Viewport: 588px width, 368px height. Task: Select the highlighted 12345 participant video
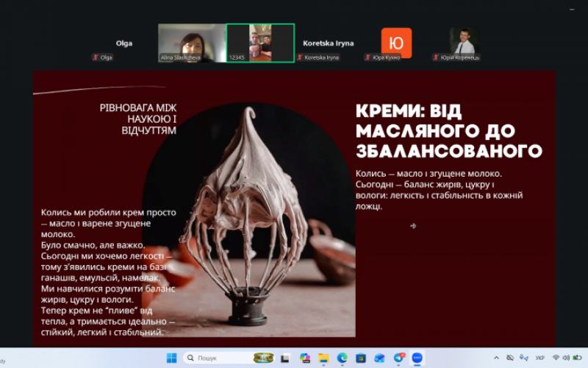point(260,43)
